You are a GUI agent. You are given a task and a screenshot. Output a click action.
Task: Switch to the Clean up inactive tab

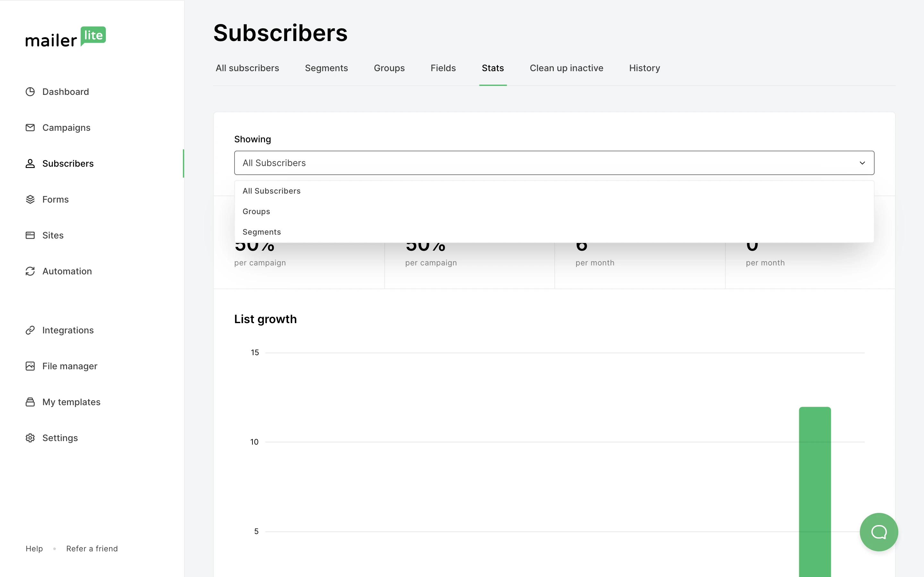click(x=566, y=68)
